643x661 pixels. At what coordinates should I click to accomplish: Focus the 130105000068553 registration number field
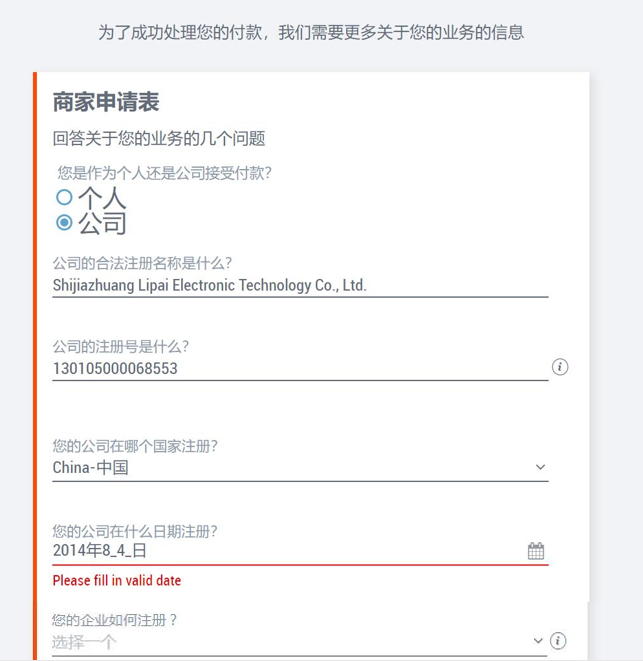click(300, 369)
